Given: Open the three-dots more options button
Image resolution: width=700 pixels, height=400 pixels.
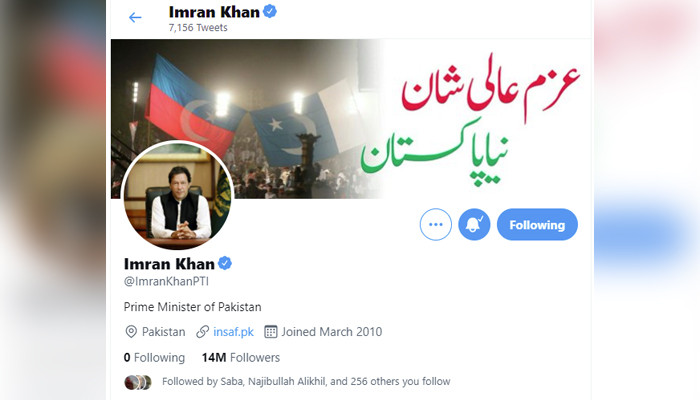Looking at the screenshot, I should [x=435, y=225].
